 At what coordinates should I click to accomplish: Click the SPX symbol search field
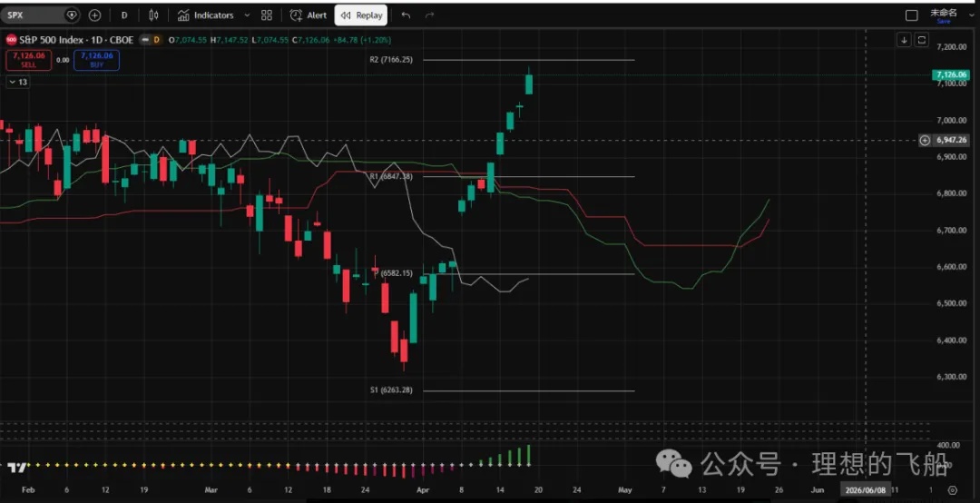tap(36, 15)
